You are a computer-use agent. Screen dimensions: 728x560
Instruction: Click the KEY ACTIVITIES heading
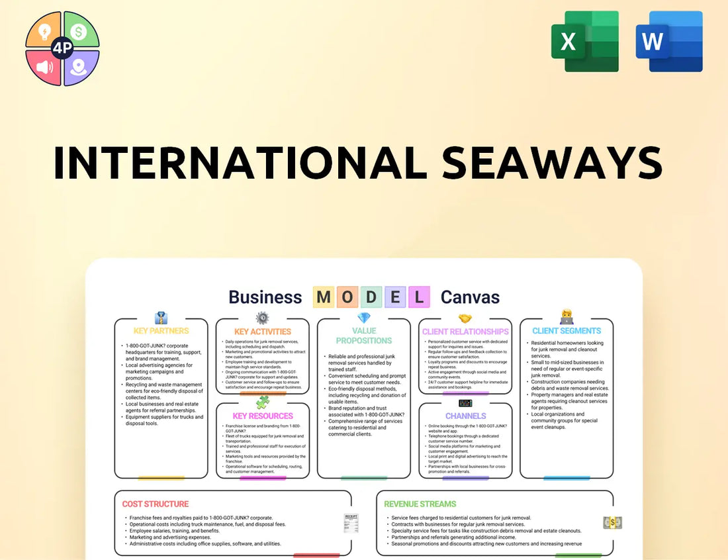262,332
